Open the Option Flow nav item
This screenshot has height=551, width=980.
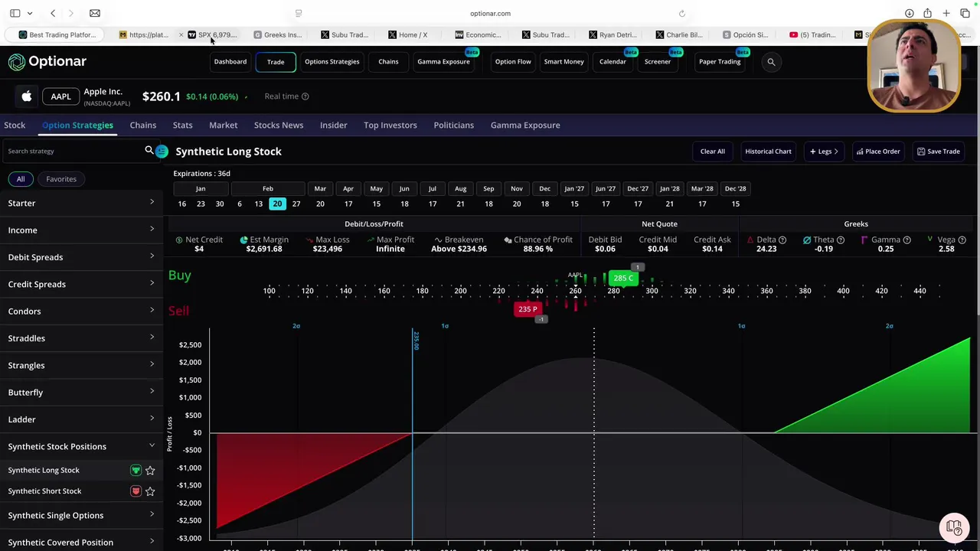pyautogui.click(x=513, y=62)
